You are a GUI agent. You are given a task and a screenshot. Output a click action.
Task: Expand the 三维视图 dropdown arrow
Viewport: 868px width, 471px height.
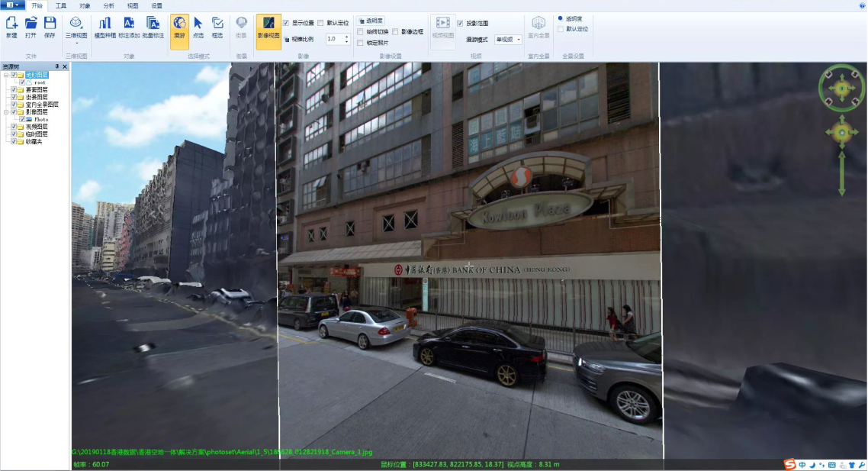tap(76, 43)
